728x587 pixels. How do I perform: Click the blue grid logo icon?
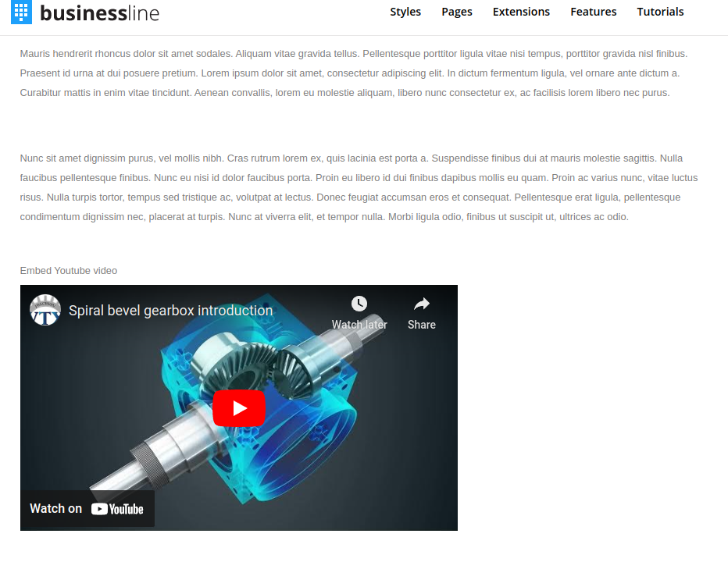click(x=21, y=12)
